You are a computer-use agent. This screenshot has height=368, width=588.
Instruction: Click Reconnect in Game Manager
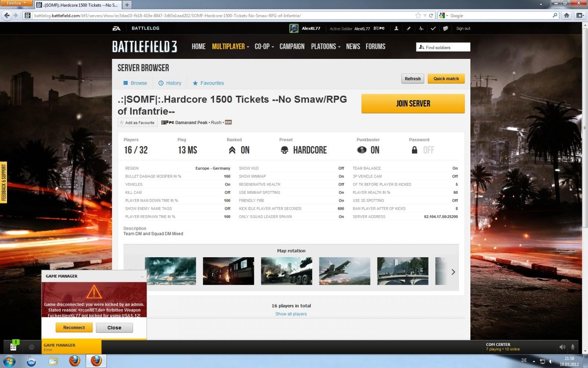74,328
